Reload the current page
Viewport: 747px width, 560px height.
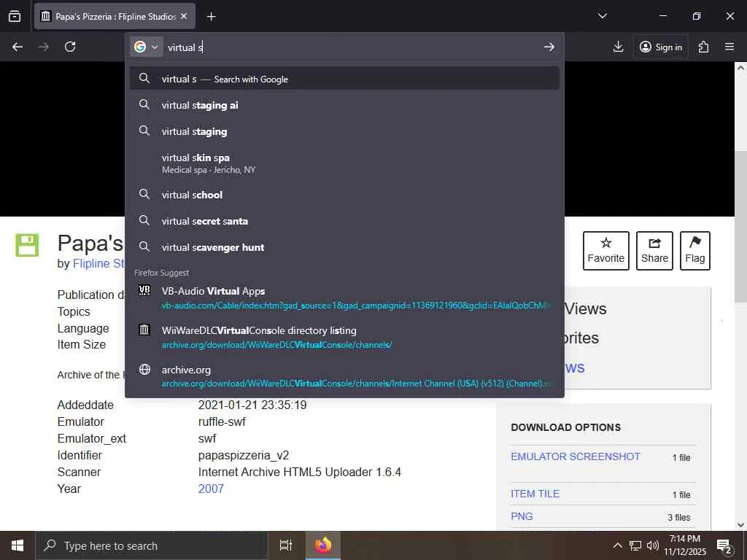70,47
